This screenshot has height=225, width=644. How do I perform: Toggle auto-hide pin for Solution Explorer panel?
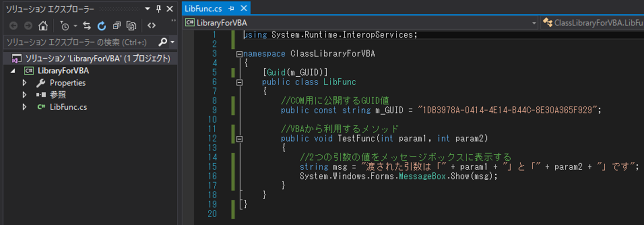[158, 9]
